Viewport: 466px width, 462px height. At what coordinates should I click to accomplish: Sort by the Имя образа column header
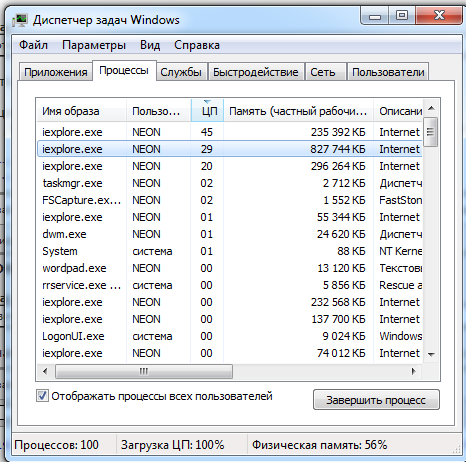tap(81, 111)
